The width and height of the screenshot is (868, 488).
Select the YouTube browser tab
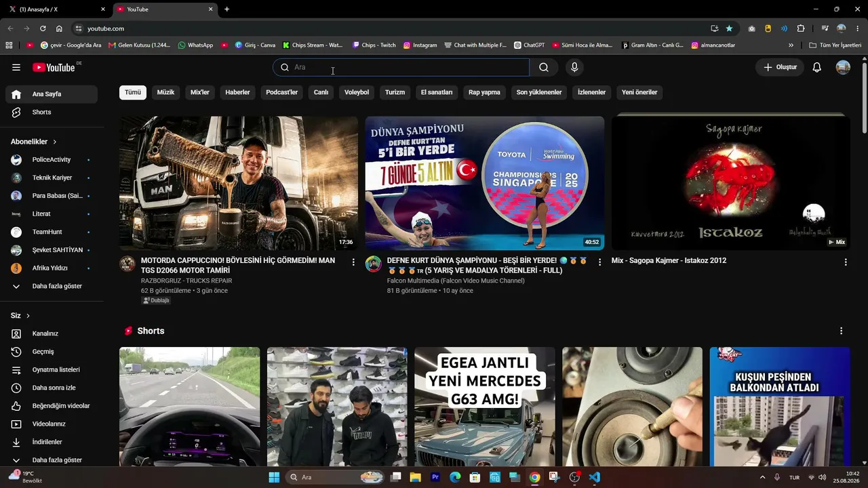[164, 9]
